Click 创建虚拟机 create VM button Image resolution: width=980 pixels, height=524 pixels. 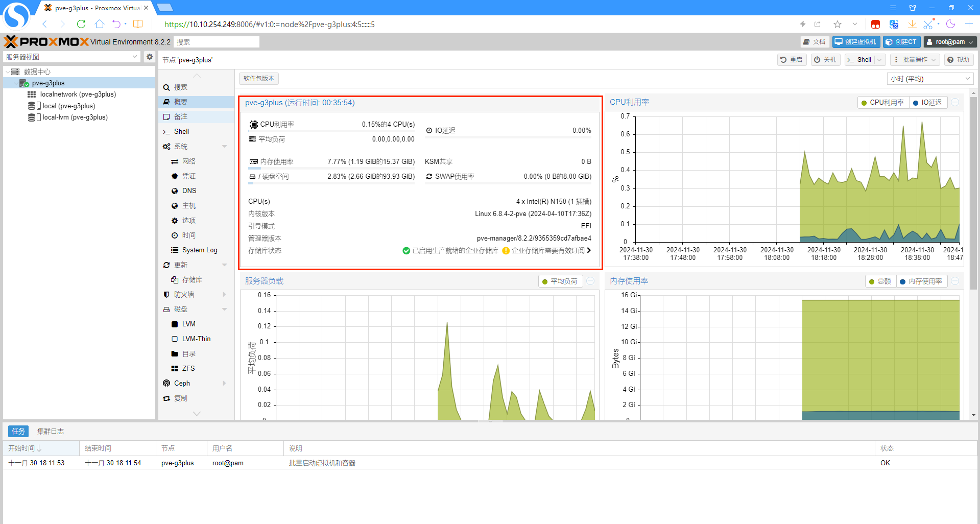(855, 42)
